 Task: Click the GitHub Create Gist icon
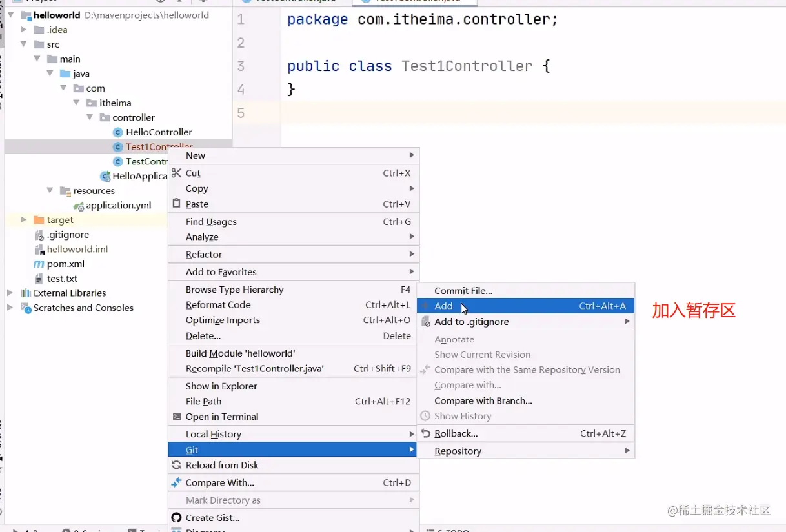point(176,518)
